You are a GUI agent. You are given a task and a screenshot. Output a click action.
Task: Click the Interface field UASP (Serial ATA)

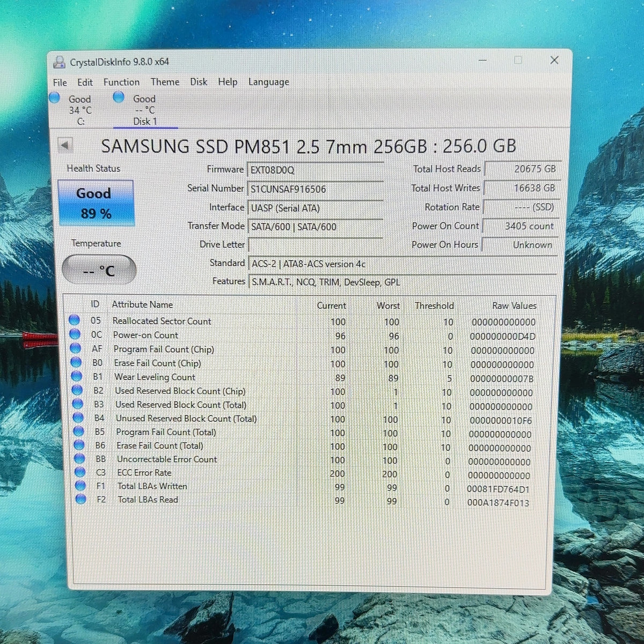(315, 208)
